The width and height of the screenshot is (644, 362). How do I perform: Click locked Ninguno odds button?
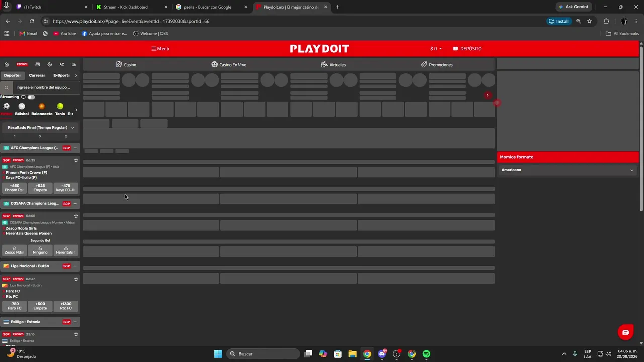(40, 250)
